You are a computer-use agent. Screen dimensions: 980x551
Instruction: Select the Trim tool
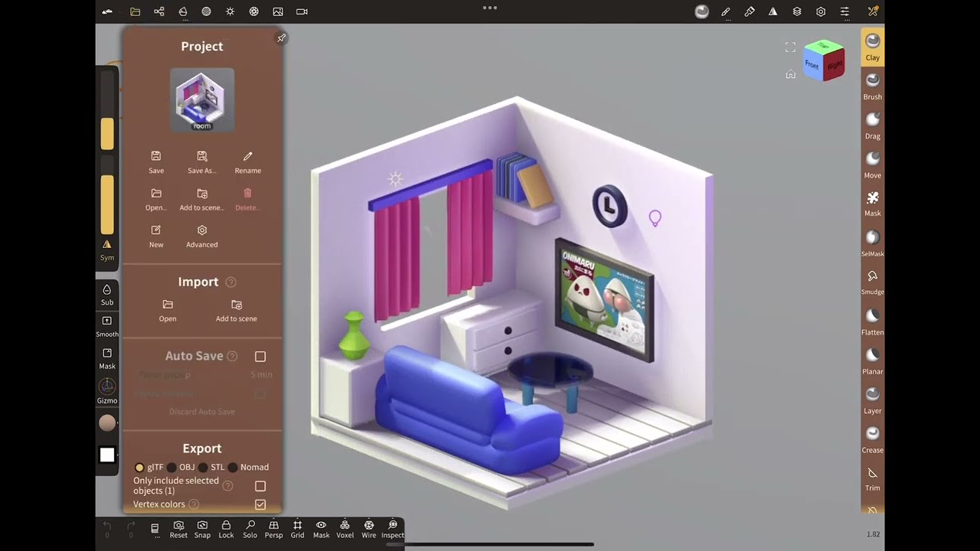[873, 478]
